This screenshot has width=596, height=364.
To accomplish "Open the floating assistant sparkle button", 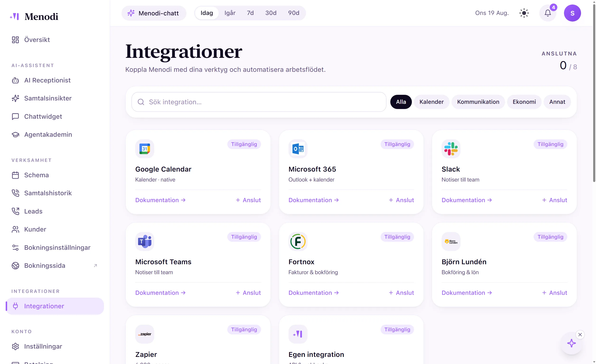I will pyautogui.click(x=571, y=343).
